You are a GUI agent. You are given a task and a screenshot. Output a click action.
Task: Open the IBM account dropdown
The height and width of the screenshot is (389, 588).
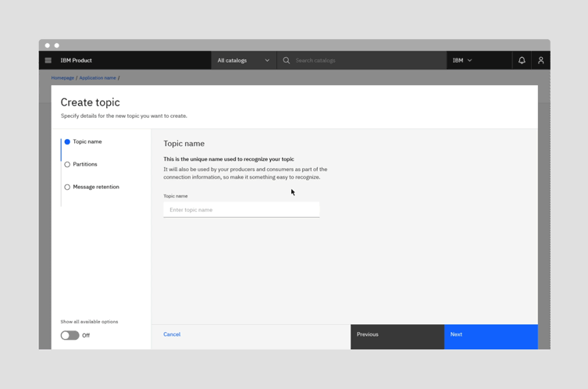(x=462, y=60)
